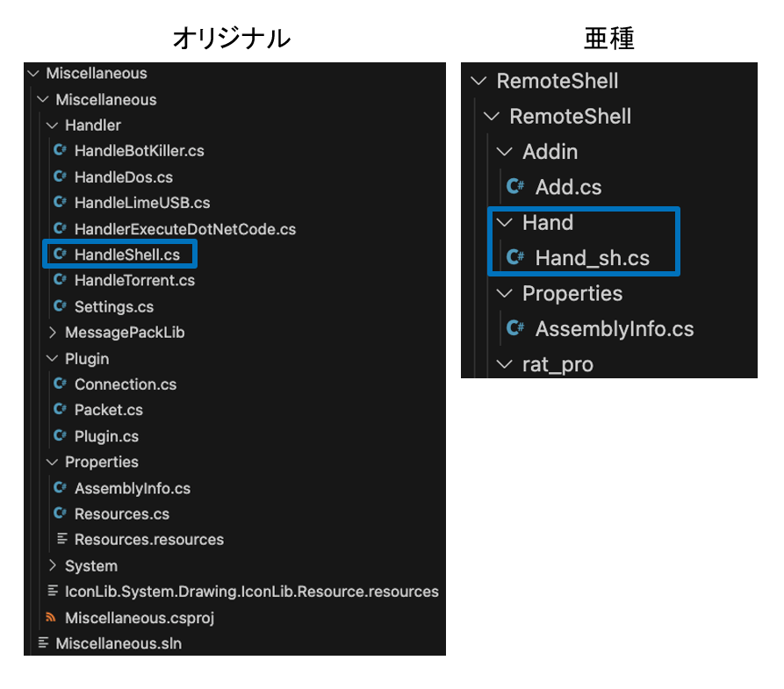Click the C# icon next to HandleDos.cs

coord(60,176)
